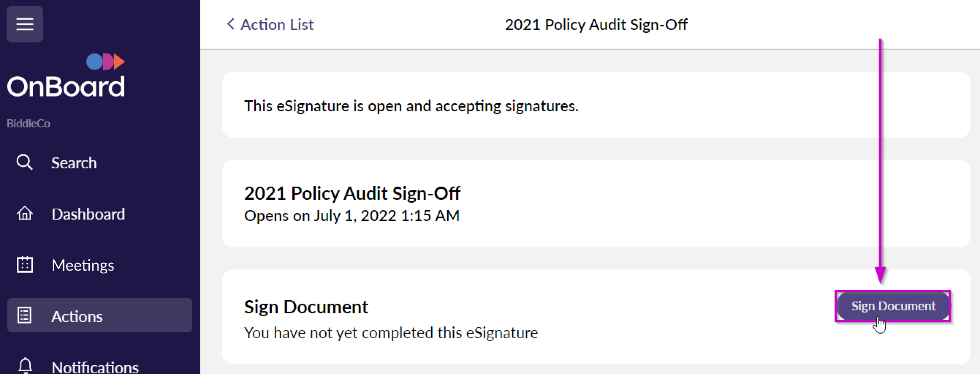
Task: Click the Dashboard home icon
Action: (x=25, y=213)
